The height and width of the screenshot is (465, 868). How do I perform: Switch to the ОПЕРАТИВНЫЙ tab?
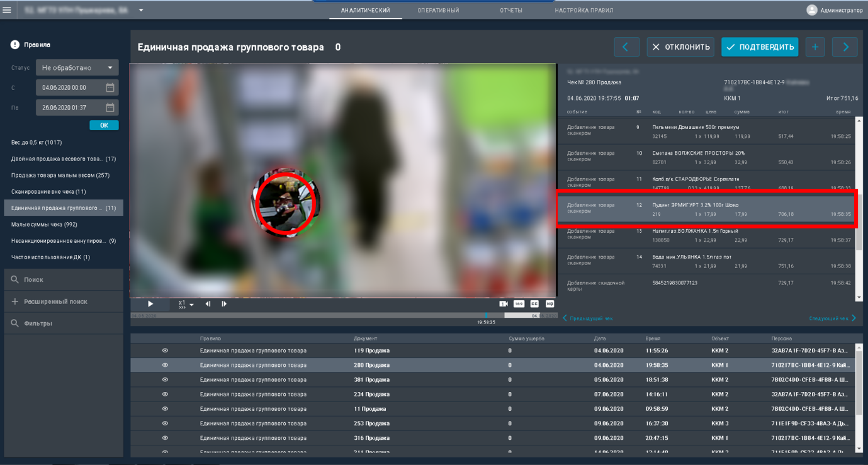click(438, 10)
